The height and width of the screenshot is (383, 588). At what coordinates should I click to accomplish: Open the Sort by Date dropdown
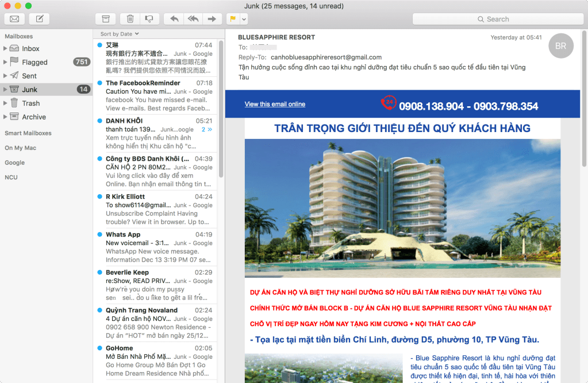coord(118,34)
